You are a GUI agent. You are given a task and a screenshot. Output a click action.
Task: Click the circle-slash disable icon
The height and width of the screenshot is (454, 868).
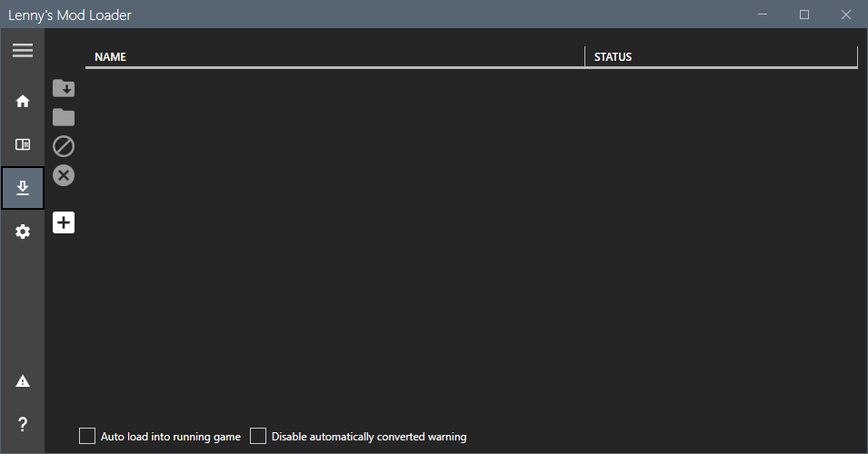(x=64, y=146)
